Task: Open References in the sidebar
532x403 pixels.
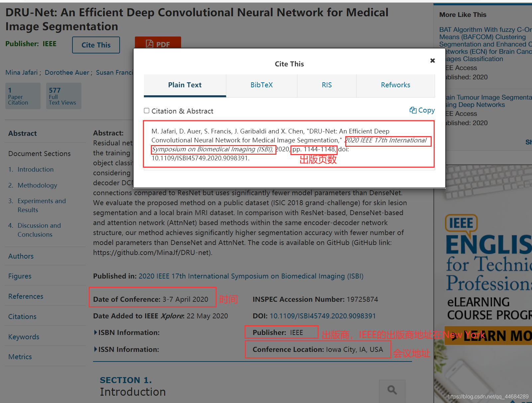Action: coord(26,296)
